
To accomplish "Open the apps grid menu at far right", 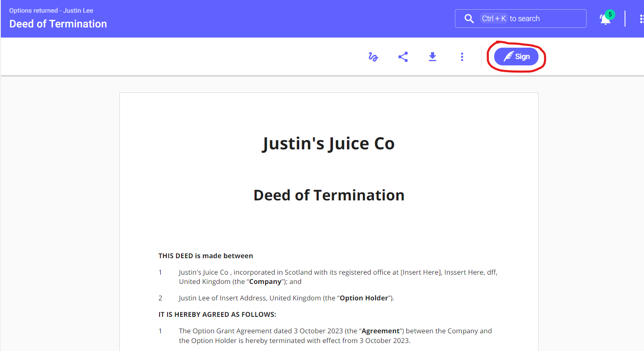I will coord(641,19).
